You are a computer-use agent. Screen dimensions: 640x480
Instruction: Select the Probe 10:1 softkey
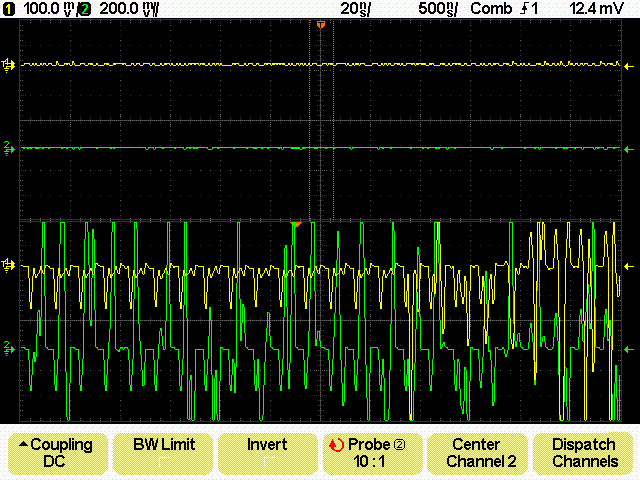pyautogui.click(x=372, y=453)
